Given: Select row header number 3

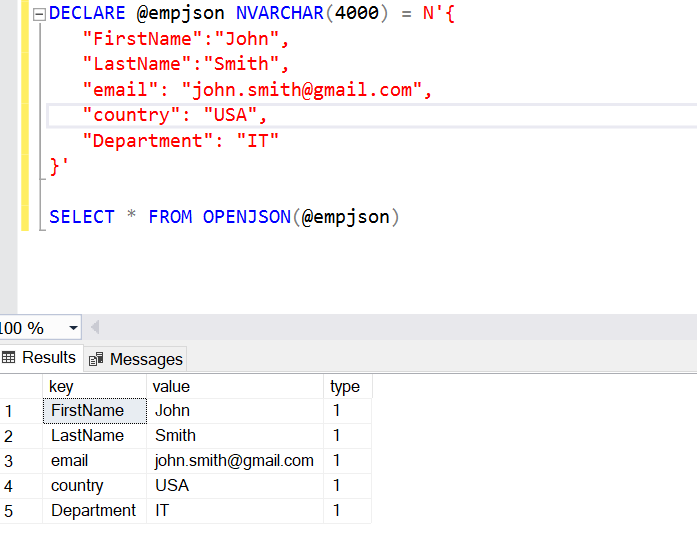Looking at the screenshot, I should (x=21, y=461).
